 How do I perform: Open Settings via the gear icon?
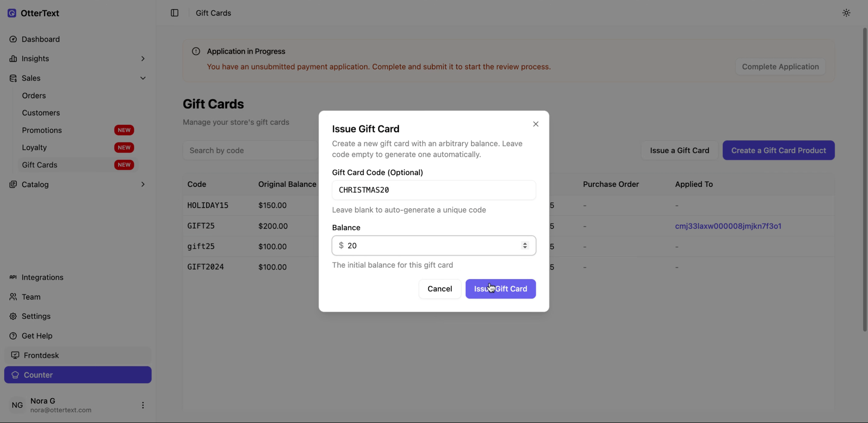[13, 316]
